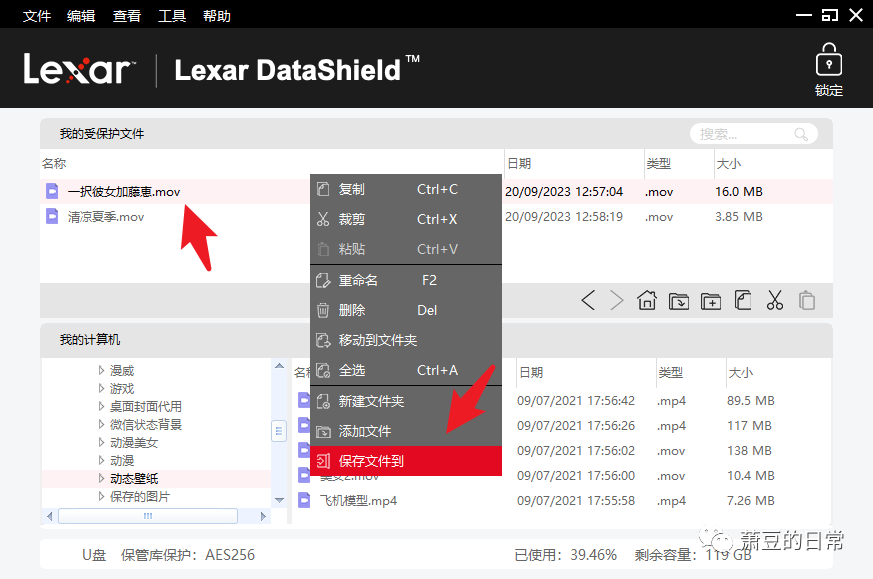Click the magnifier search icon
This screenshot has height=579, width=873.
tap(801, 134)
